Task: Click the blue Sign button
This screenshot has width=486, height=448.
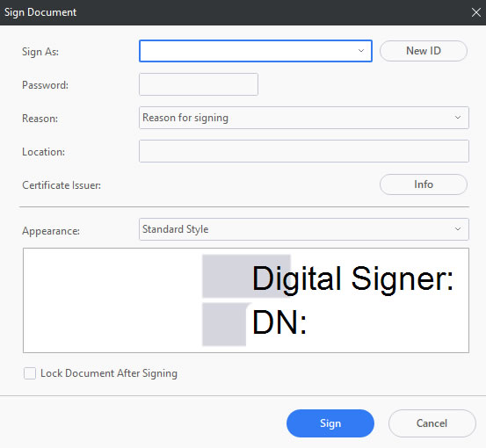Action: point(330,423)
